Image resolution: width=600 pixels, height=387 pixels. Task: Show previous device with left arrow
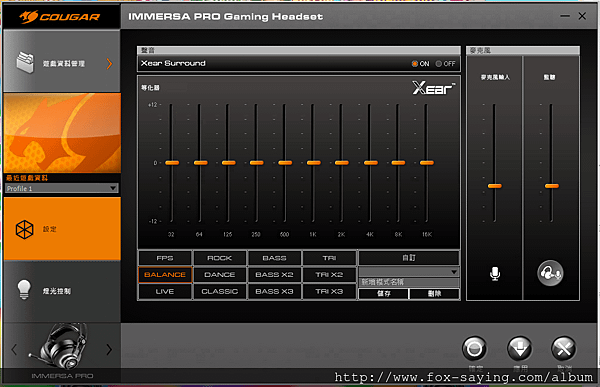tap(14, 349)
